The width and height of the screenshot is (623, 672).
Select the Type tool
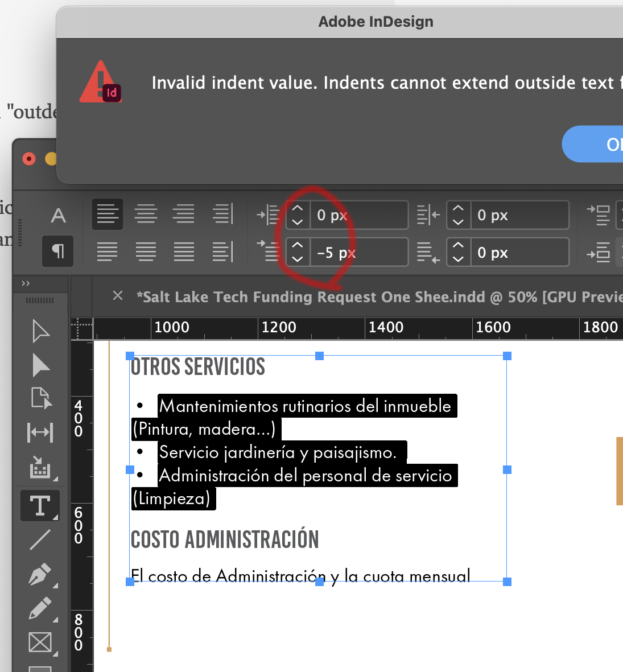(x=40, y=505)
